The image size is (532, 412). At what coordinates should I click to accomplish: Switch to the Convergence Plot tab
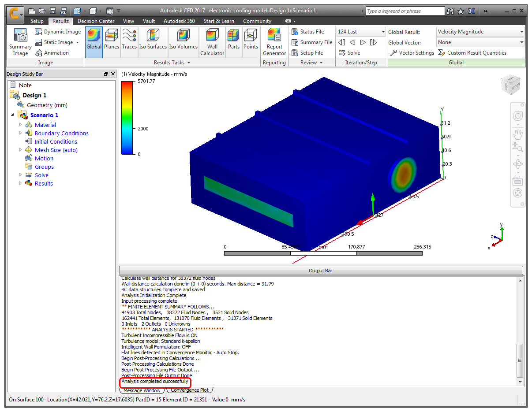(190, 390)
